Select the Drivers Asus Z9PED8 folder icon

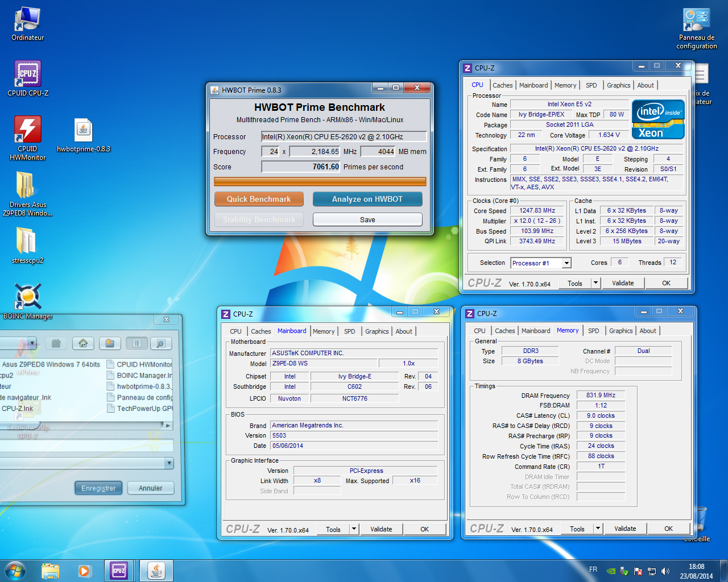click(27, 194)
